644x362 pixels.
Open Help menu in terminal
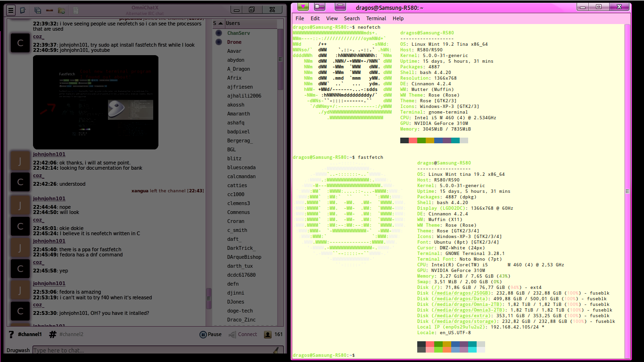398,18
